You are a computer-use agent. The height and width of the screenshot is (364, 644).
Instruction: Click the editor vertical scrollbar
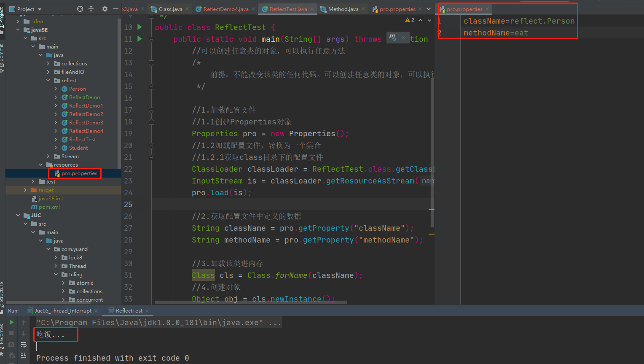pyautogui.click(x=432, y=152)
